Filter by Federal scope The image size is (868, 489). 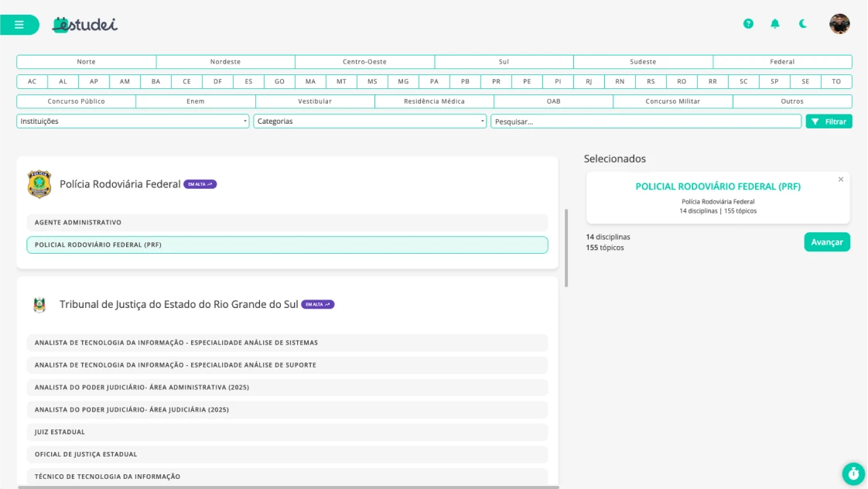click(782, 61)
